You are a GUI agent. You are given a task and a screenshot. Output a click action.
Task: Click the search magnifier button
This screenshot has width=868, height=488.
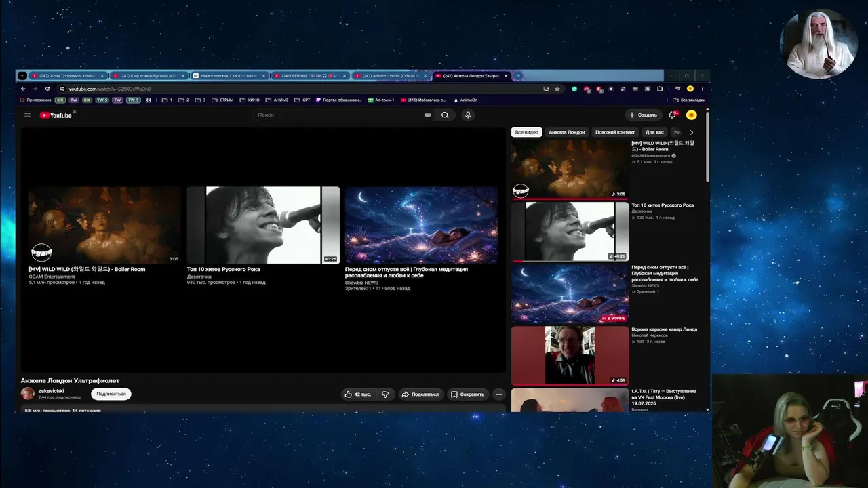(x=445, y=115)
